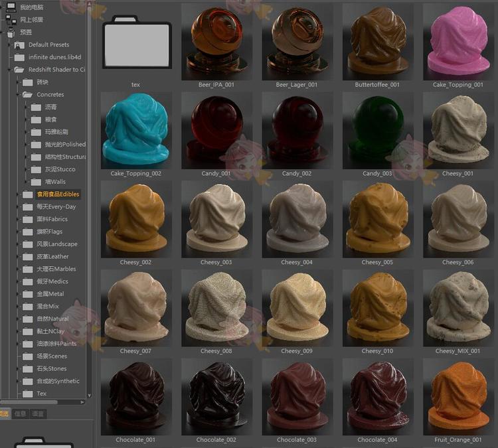Click the Metal folder icon
Viewport: 498px width, 448px height.
tap(27, 293)
